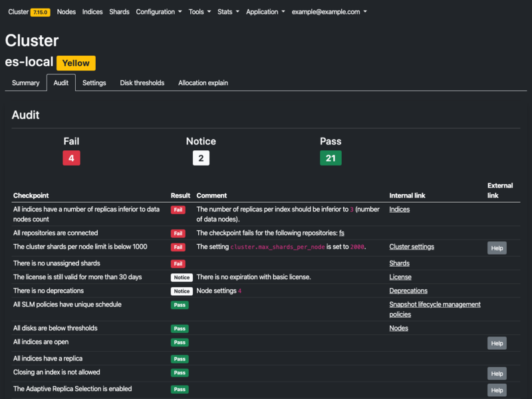The height and width of the screenshot is (399, 532).
Task: Expand the Configuration dropdown menu
Action: pos(159,12)
